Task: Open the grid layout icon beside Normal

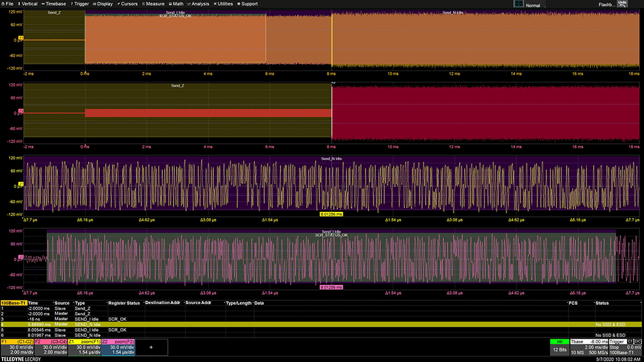Action: (519, 4)
